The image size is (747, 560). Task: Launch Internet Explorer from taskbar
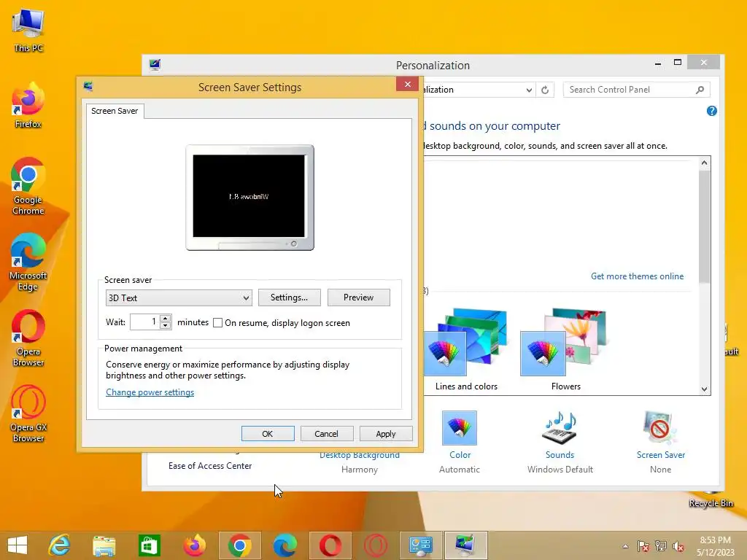59,545
